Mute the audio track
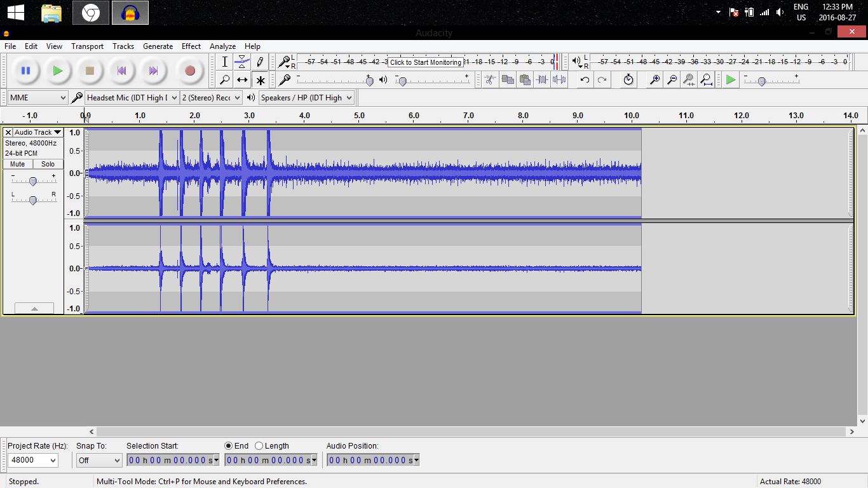868x488 pixels. click(x=18, y=164)
